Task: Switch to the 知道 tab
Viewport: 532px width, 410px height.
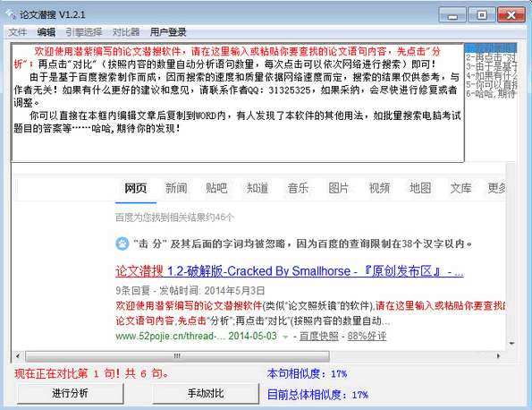Action: click(x=258, y=188)
